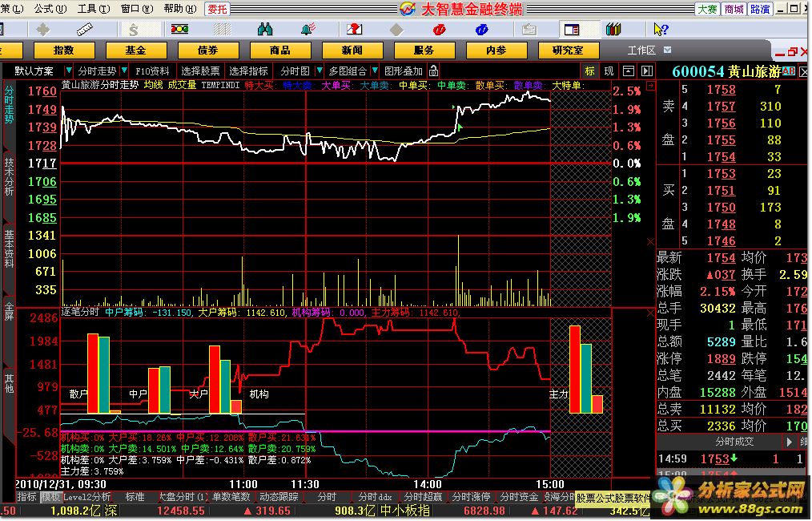The image size is (812, 521).
Task: Click the window restore icon in chart toolbar
Action: point(628,71)
